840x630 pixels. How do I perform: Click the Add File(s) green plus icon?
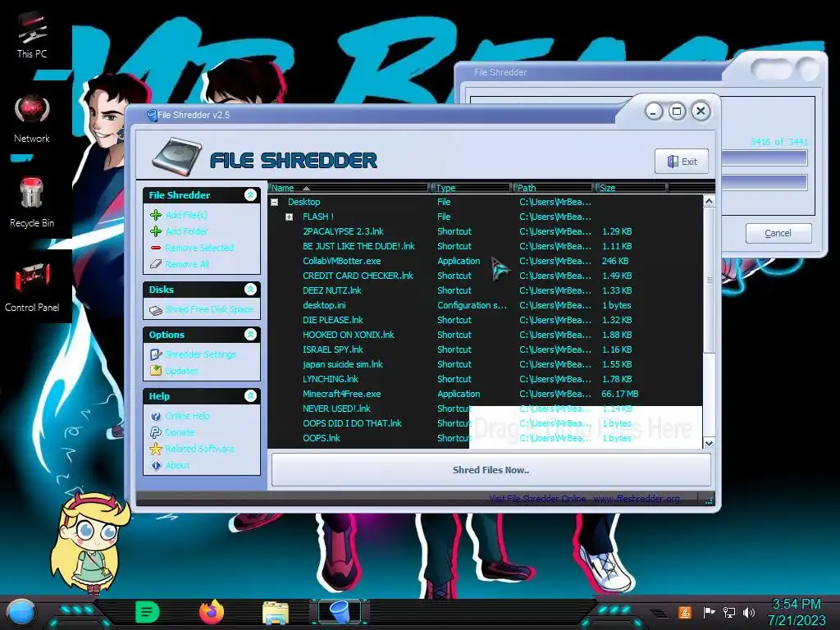click(x=156, y=215)
